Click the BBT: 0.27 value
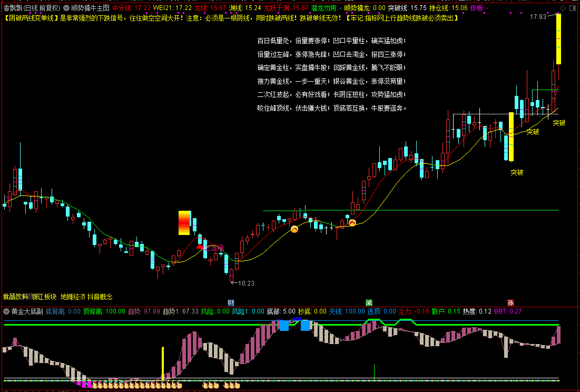This screenshot has height=392, width=580. click(x=508, y=311)
